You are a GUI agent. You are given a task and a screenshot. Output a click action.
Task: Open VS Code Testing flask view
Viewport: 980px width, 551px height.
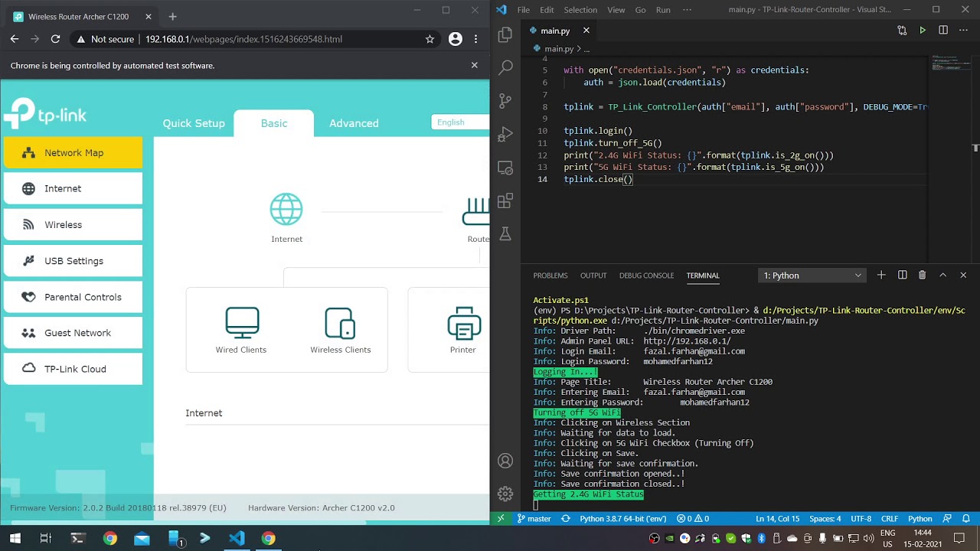coord(505,234)
